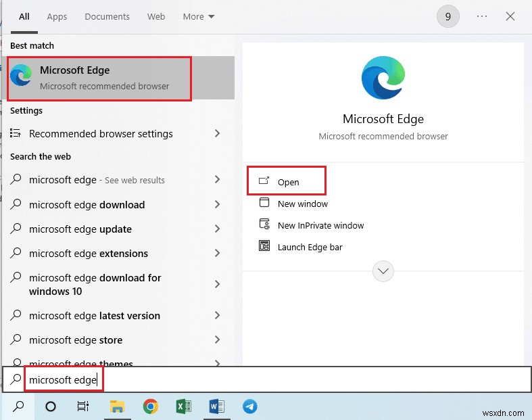
Task: Click the Open action icon
Action: (264, 181)
